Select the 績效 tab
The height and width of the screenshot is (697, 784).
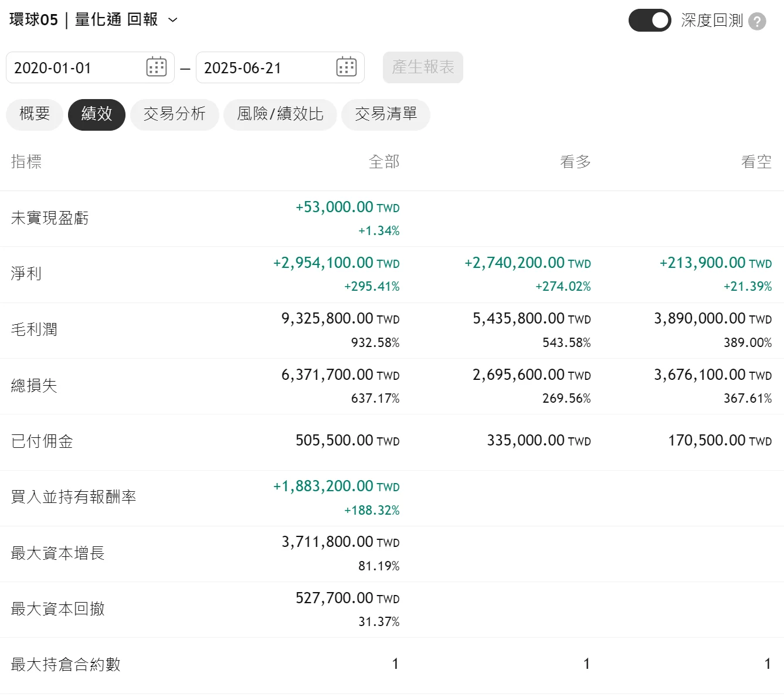click(x=97, y=114)
